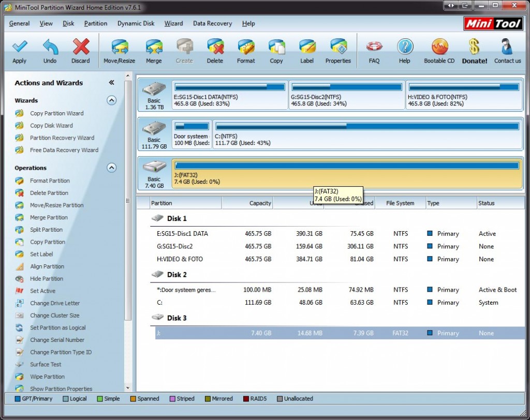This screenshot has height=420, width=530.
Task: Click the Delete partition toolbar icon
Action: [216, 47]
